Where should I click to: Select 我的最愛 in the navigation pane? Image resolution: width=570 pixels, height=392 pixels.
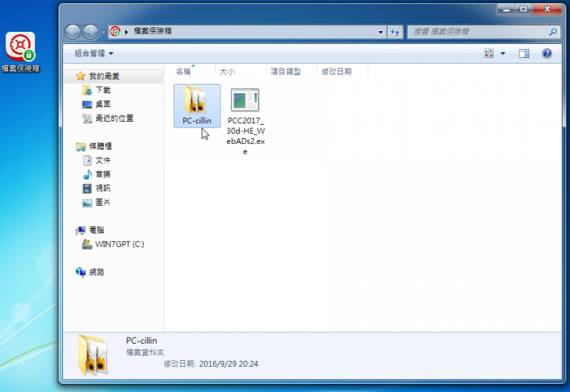[x=105, y=76]
